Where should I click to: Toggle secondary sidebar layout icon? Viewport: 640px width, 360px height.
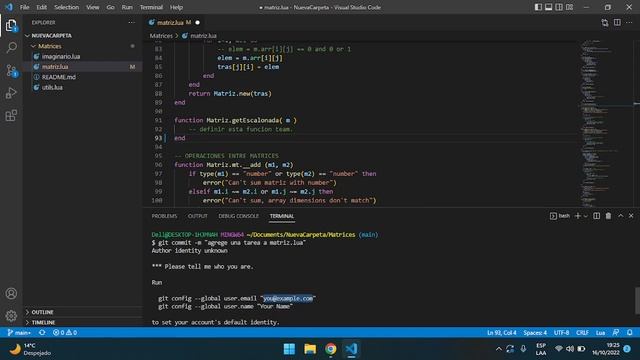click(559, 7)
